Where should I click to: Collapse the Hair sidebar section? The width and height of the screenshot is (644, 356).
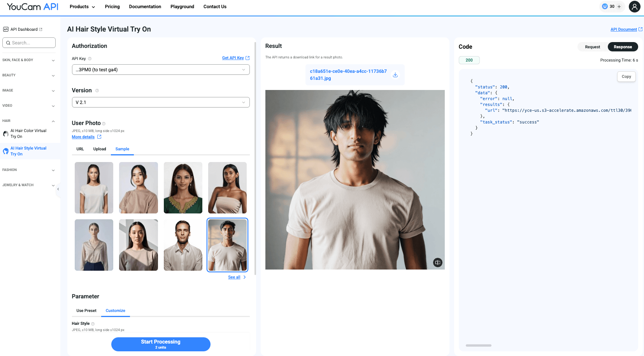click(29, 121)
